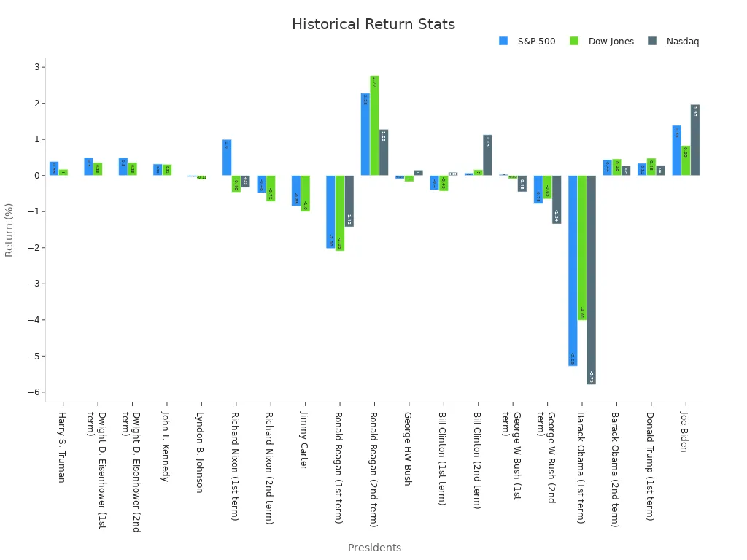This screenshot has height=560, width=747.
Task: Select Obama 1st term Nasdaq bar
Action: point(591,279)
